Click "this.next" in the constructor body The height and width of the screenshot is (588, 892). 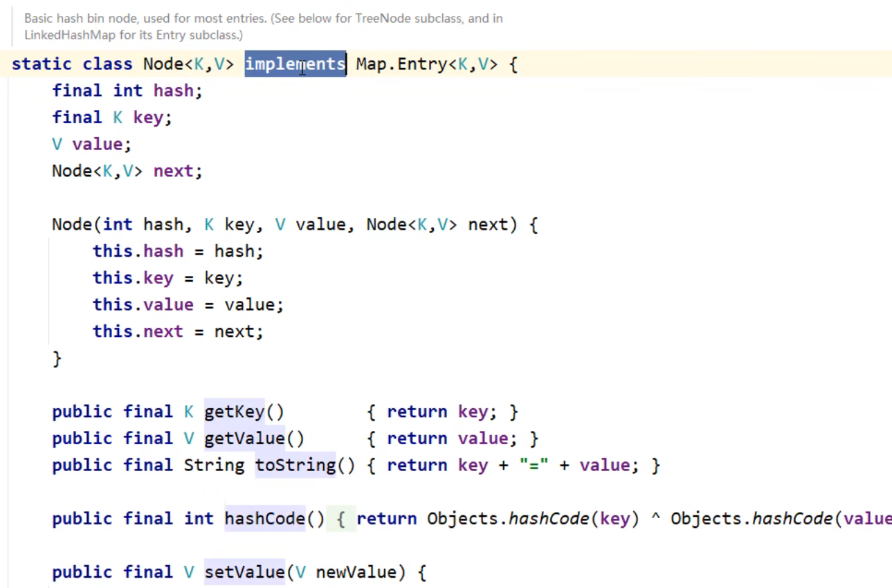138,331
